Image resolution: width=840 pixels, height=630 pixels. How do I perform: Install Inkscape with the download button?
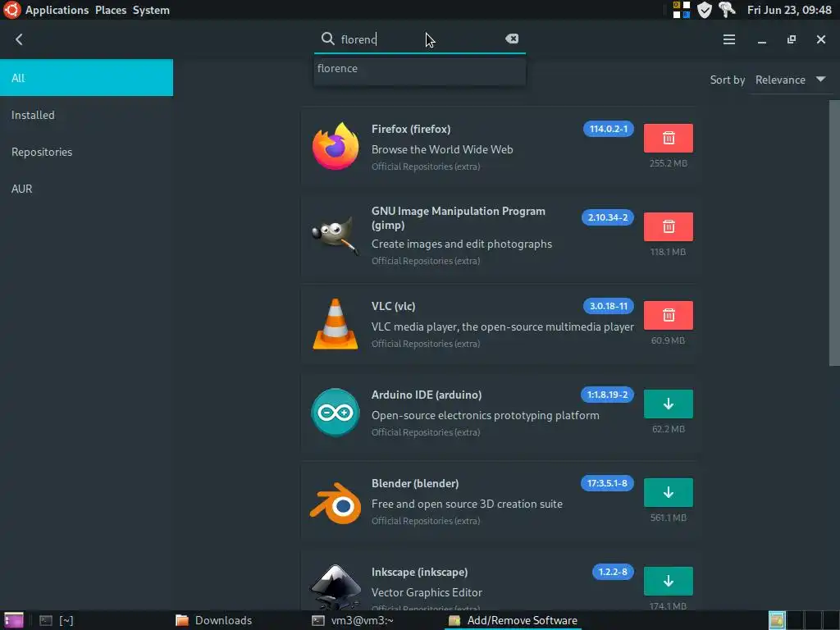click(668, 581)
